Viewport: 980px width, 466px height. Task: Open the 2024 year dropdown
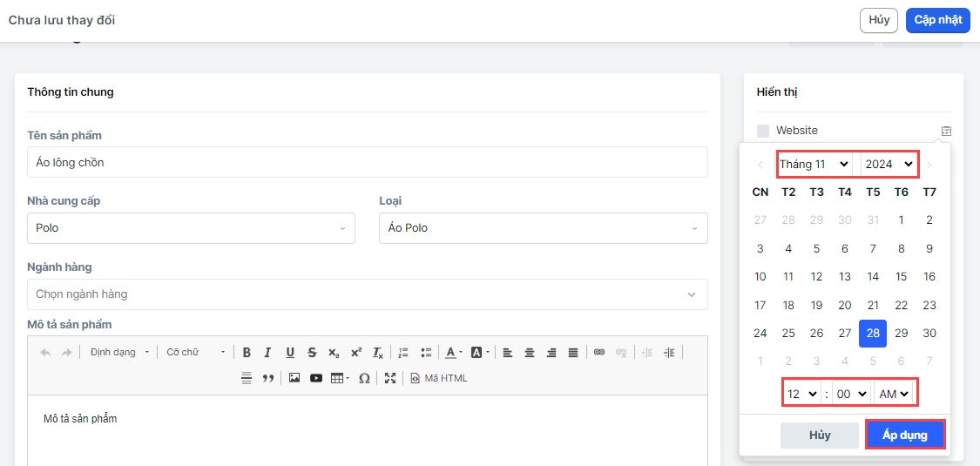coord(889,164)
